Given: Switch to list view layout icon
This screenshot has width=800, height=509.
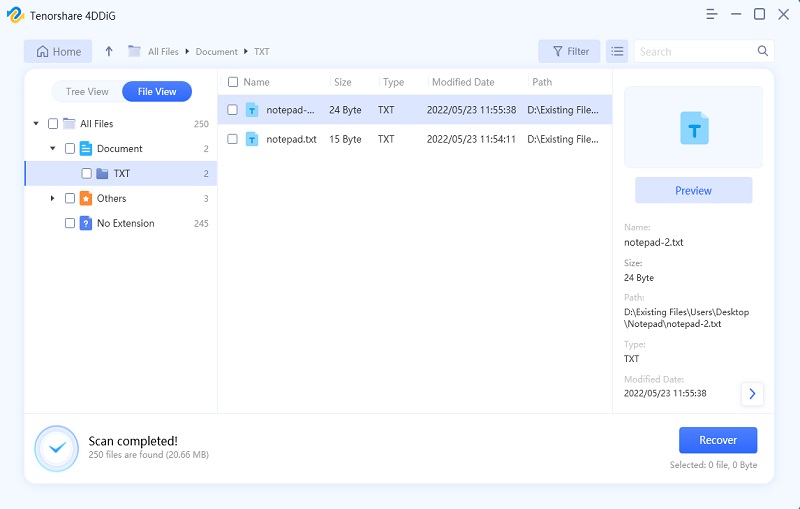Looking at the screenshot, I should [617, 52].
